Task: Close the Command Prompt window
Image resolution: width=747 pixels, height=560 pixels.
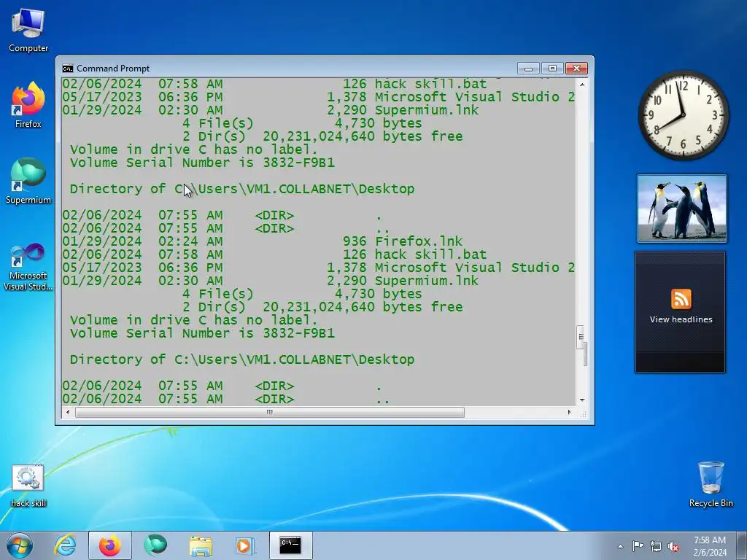Action: click(576, 69)
